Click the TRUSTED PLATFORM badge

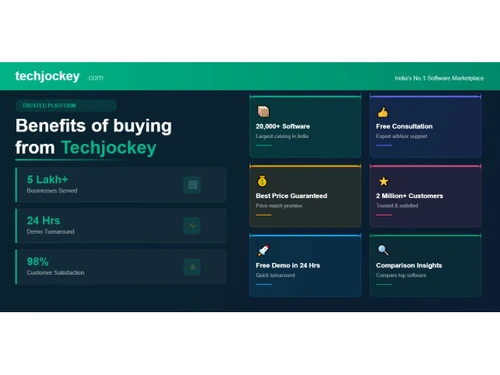click(x=66, y=106)
